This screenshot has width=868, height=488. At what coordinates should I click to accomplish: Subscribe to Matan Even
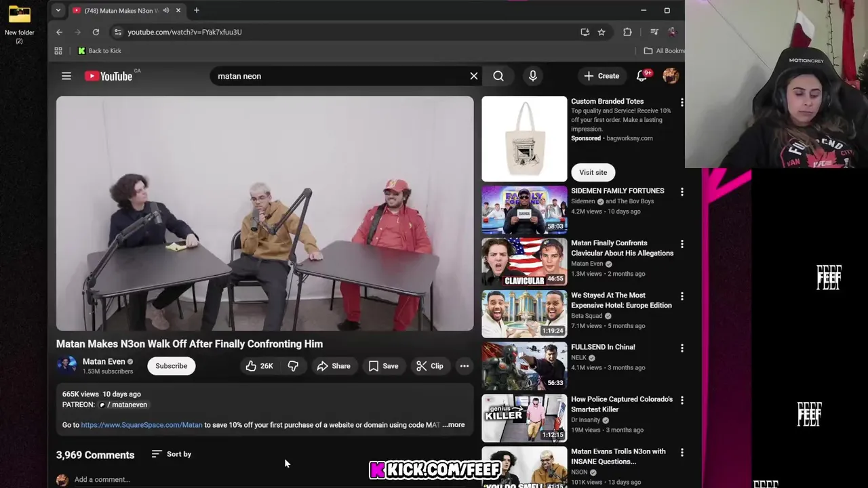click(171, 366)
